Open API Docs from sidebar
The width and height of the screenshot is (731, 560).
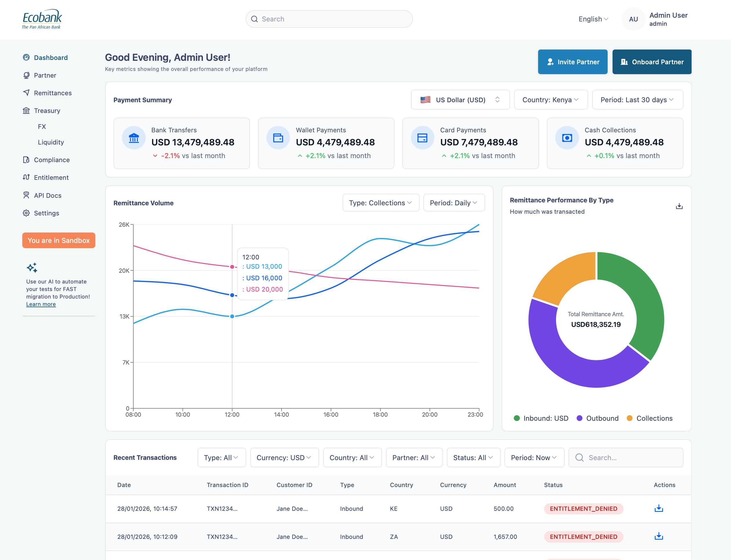(48, 195)
